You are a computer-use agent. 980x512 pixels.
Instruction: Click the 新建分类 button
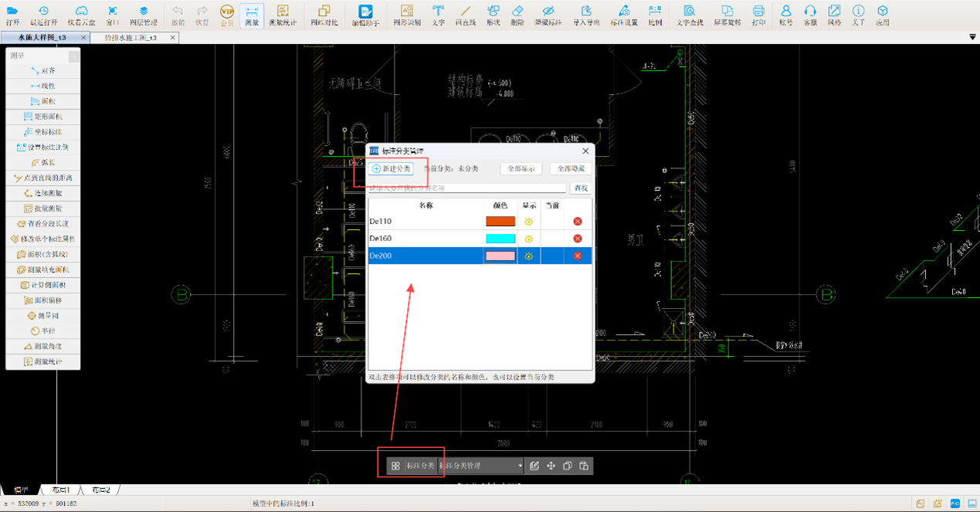click(x=391, y=168)
